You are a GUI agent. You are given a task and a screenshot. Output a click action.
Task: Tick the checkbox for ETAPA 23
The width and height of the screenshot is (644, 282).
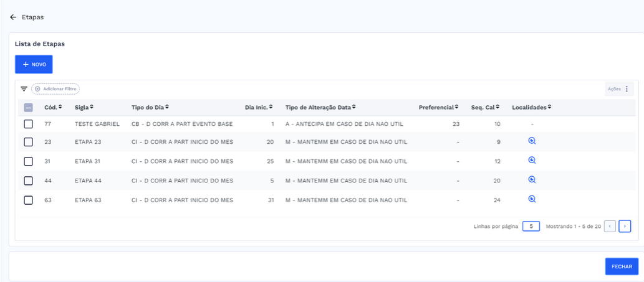(28, 142)
